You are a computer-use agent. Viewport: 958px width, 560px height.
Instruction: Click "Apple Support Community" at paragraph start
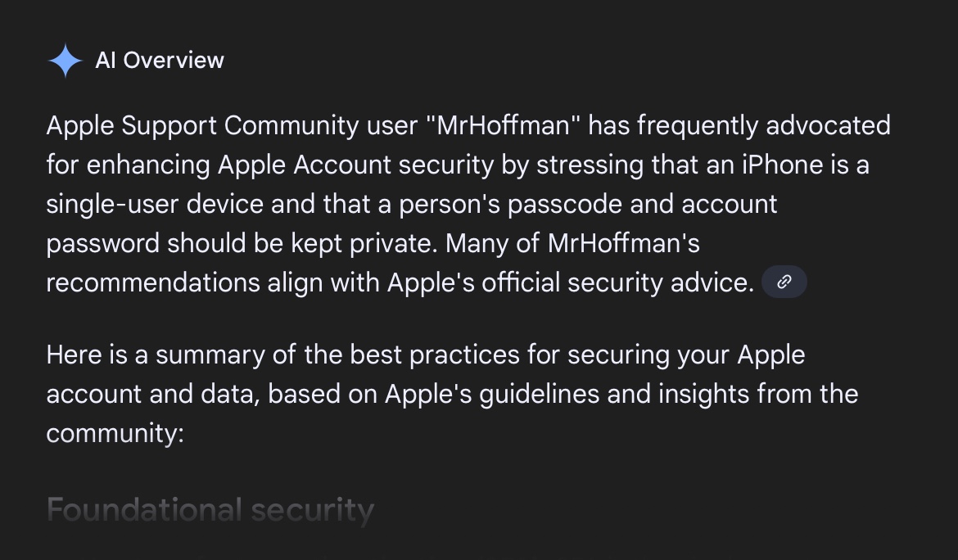click(201, 126)
